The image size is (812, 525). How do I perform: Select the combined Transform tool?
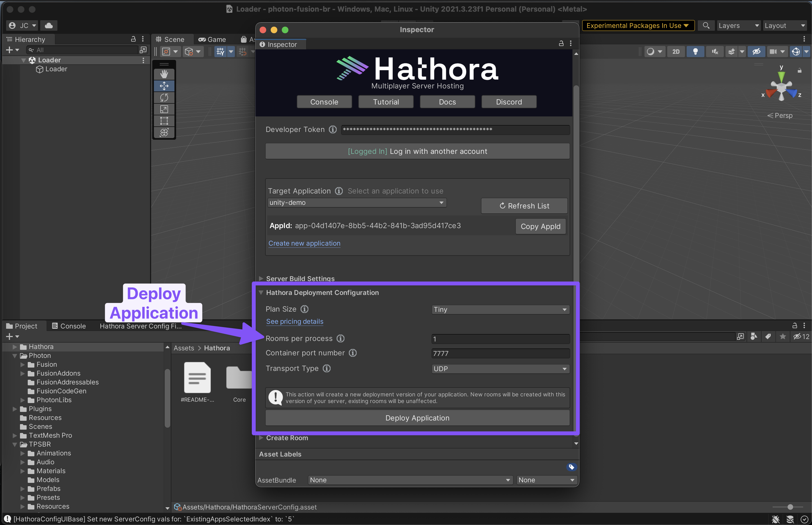[x=164, y=132]
